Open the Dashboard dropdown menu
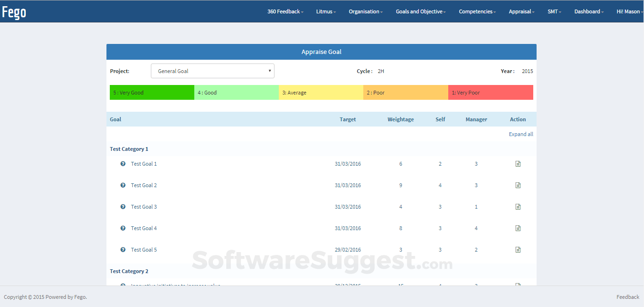 [589, 11]
